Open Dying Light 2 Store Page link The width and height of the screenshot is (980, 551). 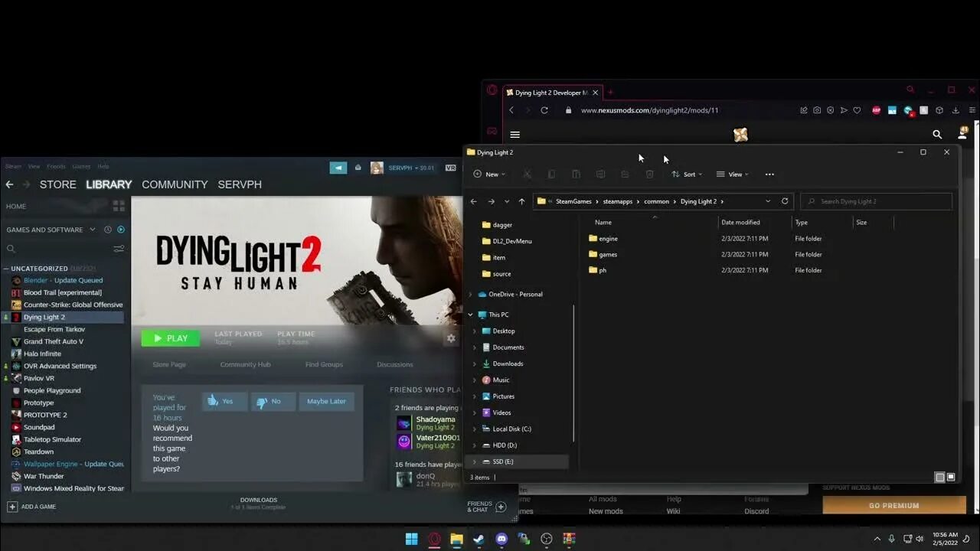pos(169,364)
